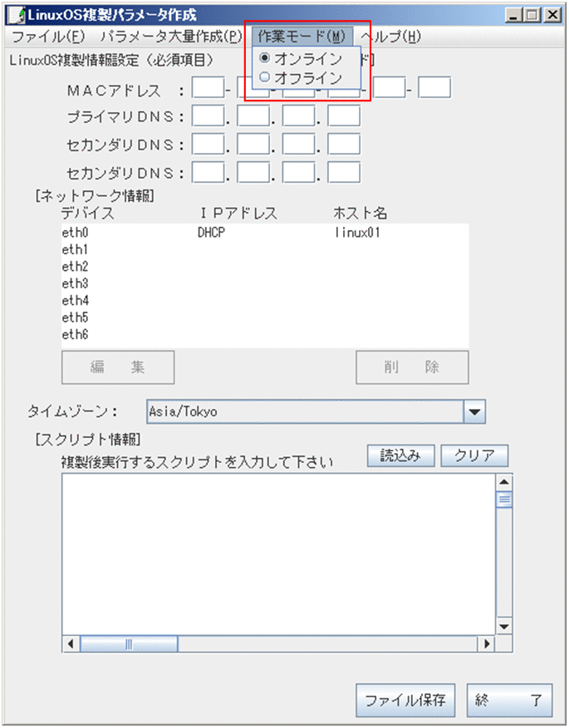Select the eth3 device row

265,283
